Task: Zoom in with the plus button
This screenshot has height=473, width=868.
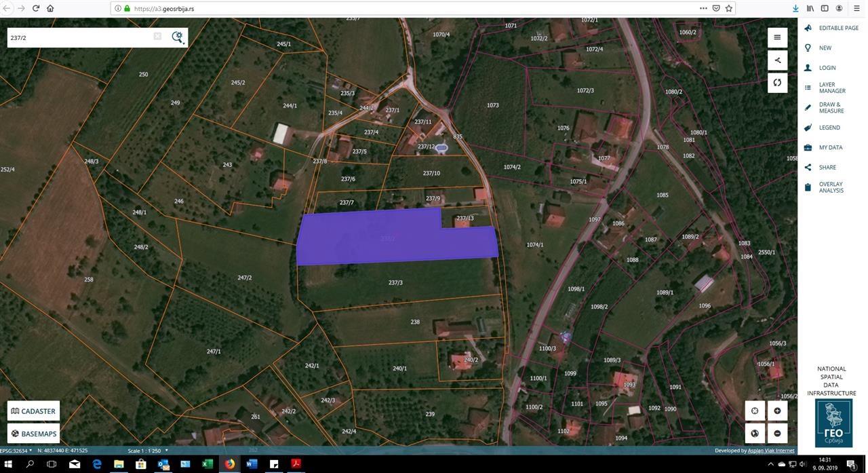Action: (777, 411)
